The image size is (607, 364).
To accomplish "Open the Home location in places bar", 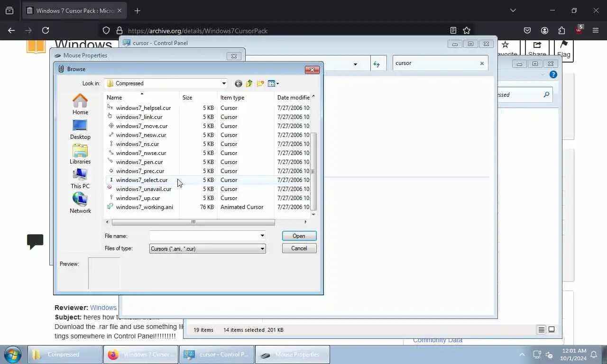I will coord(80,104).
